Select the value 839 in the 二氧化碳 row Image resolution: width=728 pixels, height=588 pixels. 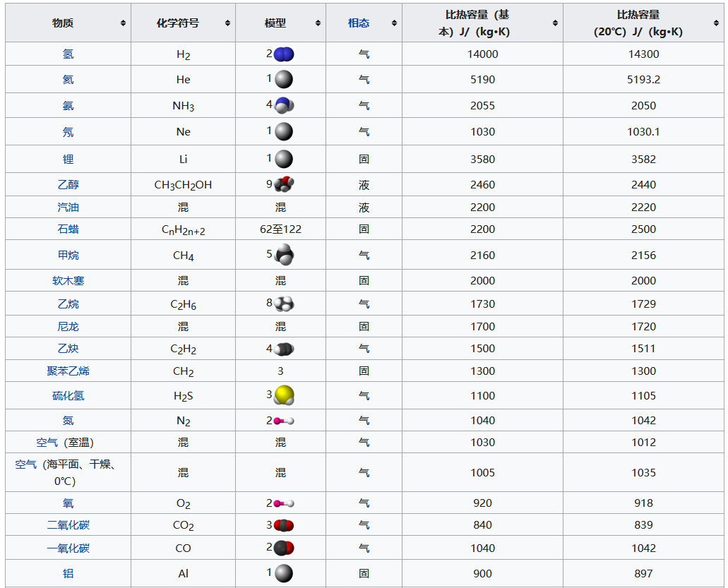[643, 525]
